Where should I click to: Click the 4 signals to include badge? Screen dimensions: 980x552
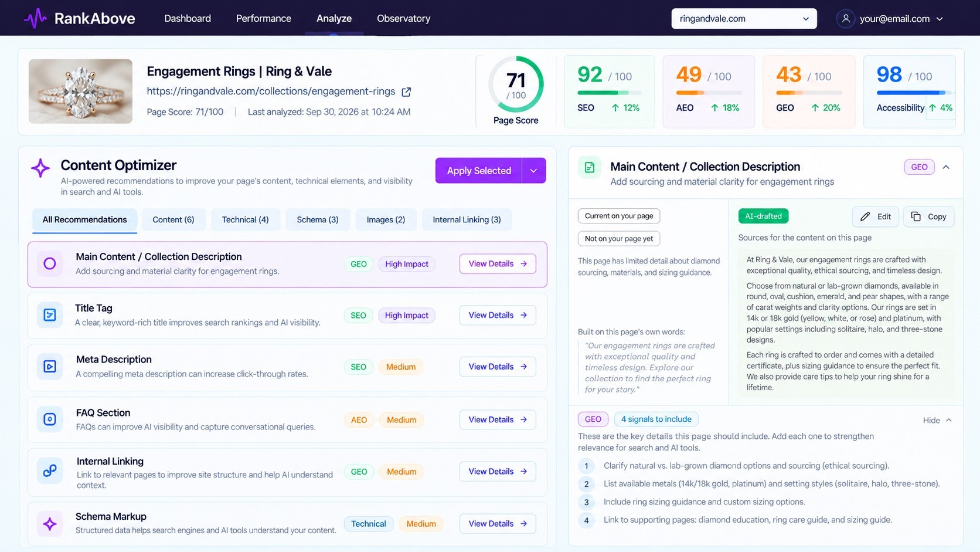coord(656,419)
